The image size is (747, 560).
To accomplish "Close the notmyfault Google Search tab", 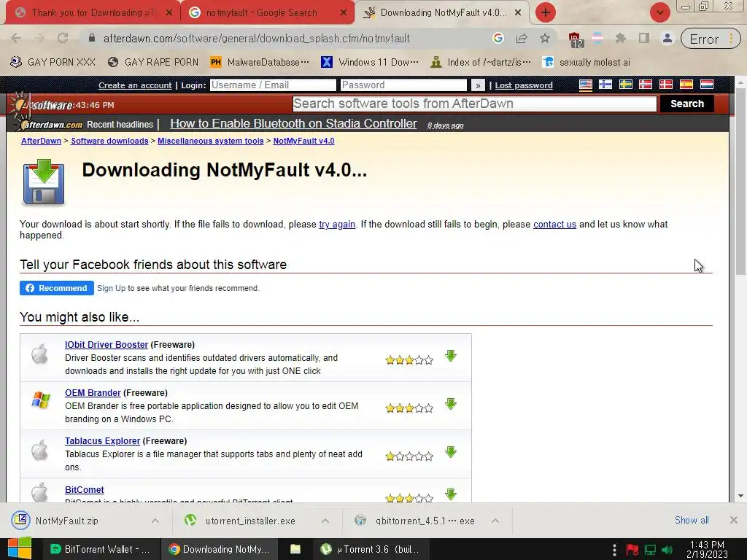I will pos(343,13).
